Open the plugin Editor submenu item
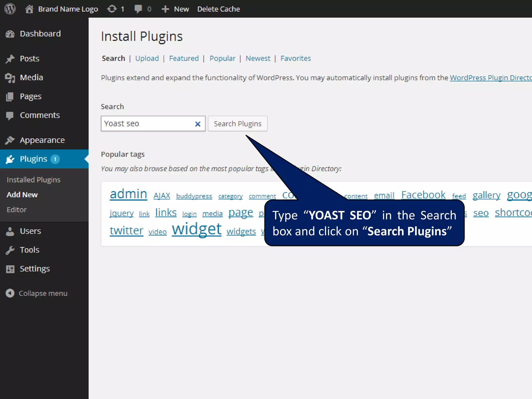This screenshot has height=399, width=532. pos(17,210)
